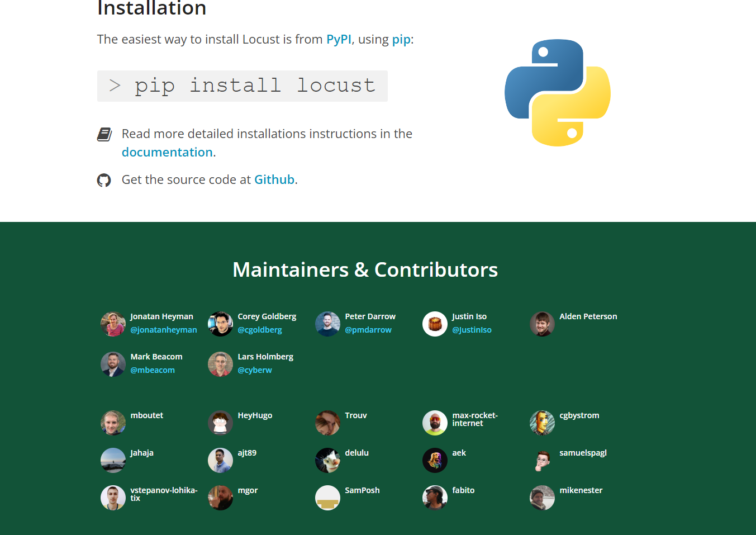Screen dimensions: 756x535
Task: Select the cgbystrom contributor avatar
Action: pyautogui.click(x=542, y=423)
